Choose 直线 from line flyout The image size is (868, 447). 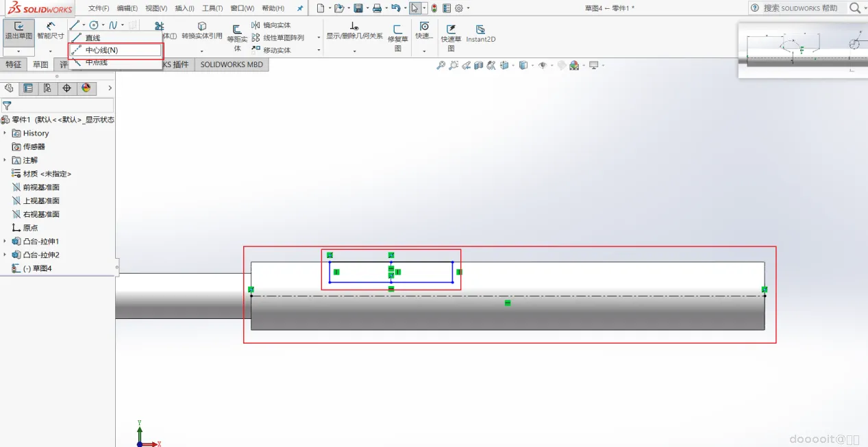(116, 38)
